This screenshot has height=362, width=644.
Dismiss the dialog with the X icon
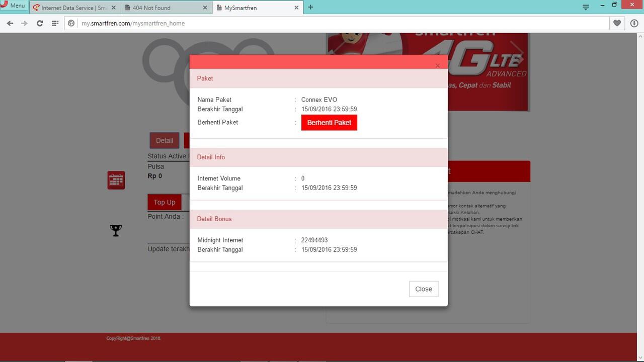(x=437, y=65)
